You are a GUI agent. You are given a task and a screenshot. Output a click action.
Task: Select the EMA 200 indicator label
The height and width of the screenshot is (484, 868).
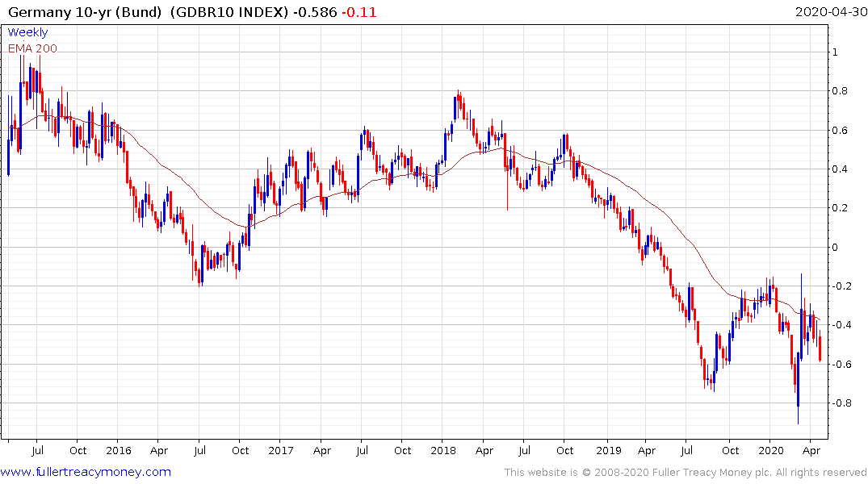32,48
